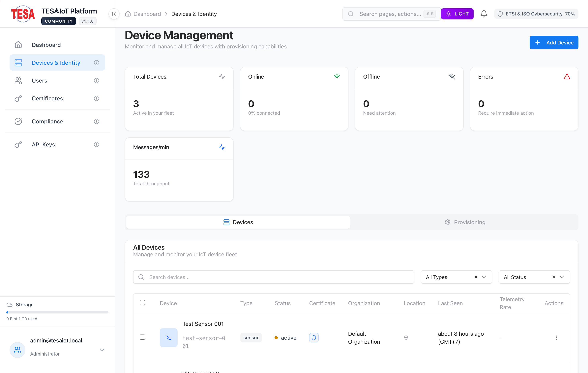The height and width of the screenshot is (373, 588).
Task: Expand the admin account menu chevron
Action: [102, 350]
